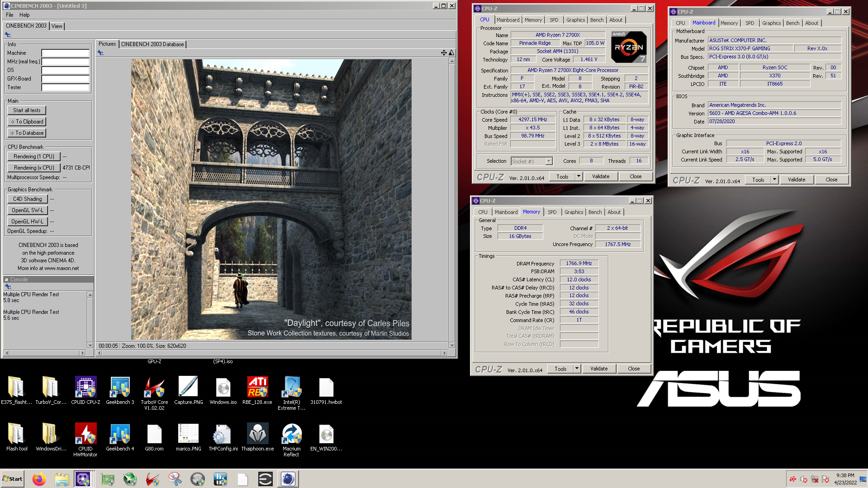Viewport: 868px width, 488px height.
Task: Open the Macrium Reflect desktop icon
Action: pyautogui.click(x=292, y=440)
